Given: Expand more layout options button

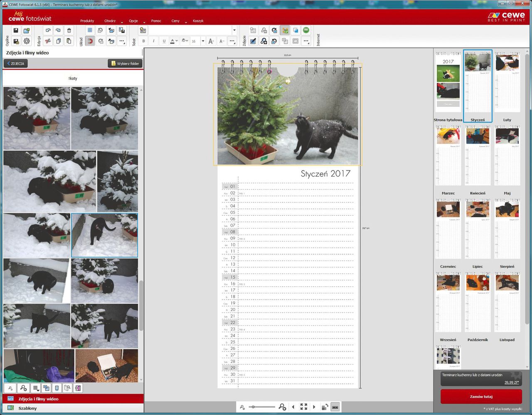Looking at the screenshot, I should coord(122,41).
